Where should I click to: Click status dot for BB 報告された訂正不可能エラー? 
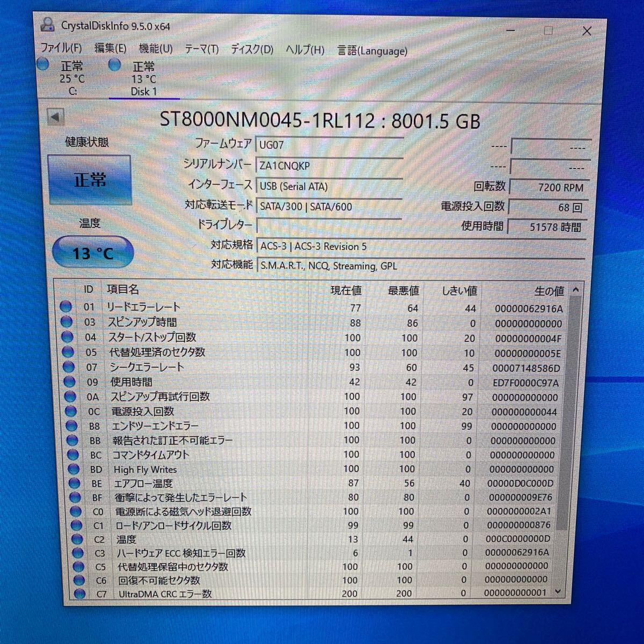72,440
